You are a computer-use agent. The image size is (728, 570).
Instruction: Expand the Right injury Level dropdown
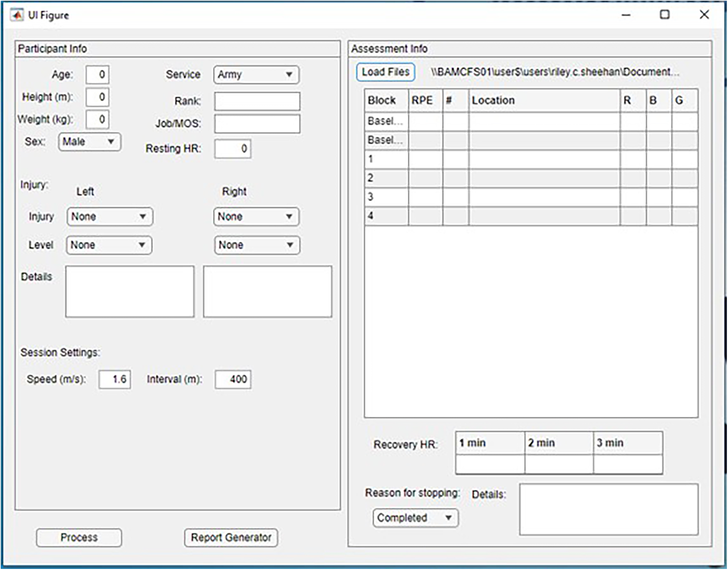click(257, 245)
